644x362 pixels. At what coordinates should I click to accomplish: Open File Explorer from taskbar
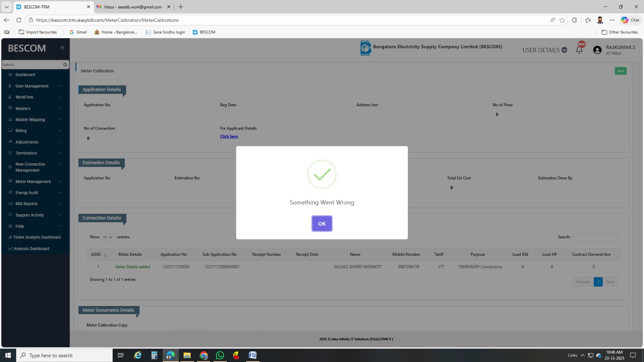(x=187, y=355)
